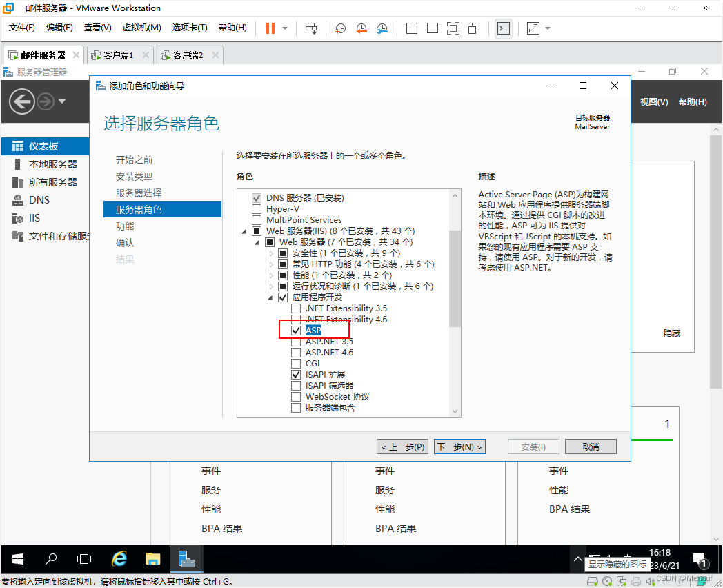Switch to the 客户端1 VM tab
The height and width of the screenshot is (588, 723).
118,55
